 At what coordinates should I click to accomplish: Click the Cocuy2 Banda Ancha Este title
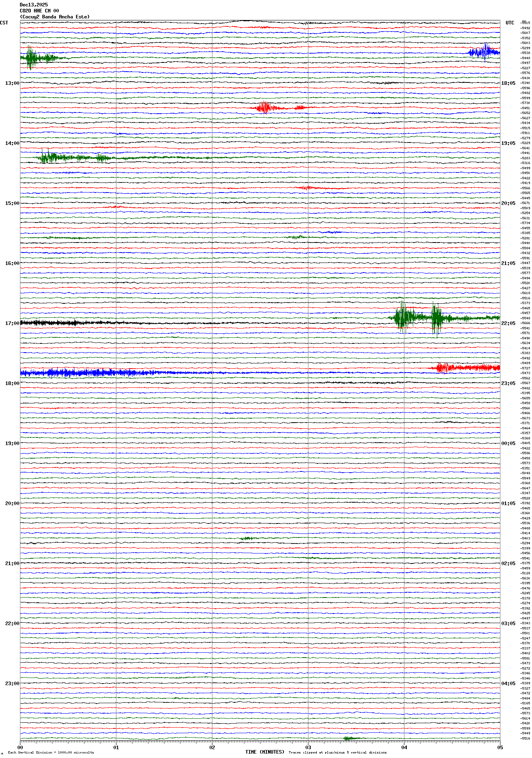coord(55,17)
